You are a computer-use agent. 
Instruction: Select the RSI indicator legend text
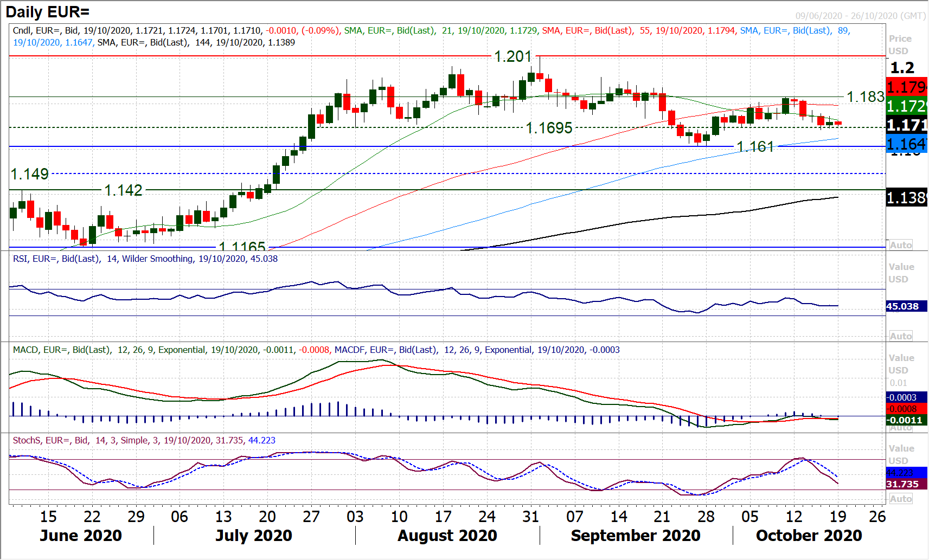click(145, 259)
